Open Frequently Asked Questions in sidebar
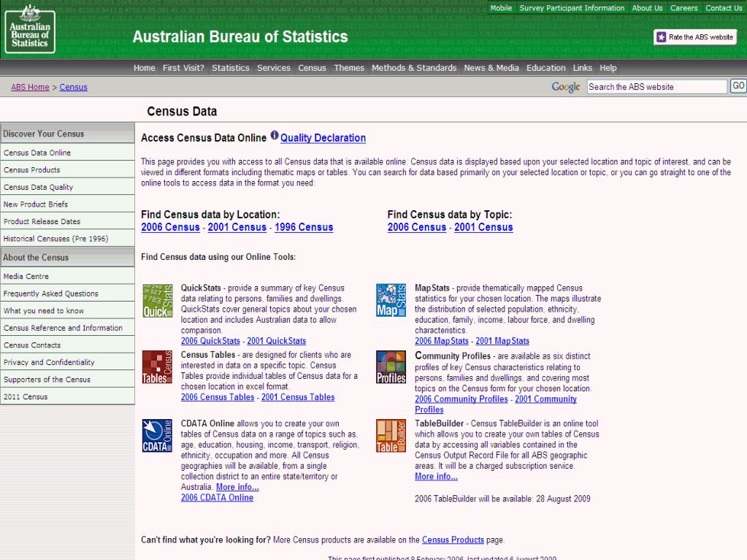The width and height of the screenshot is (747, 560). [67, 294]
